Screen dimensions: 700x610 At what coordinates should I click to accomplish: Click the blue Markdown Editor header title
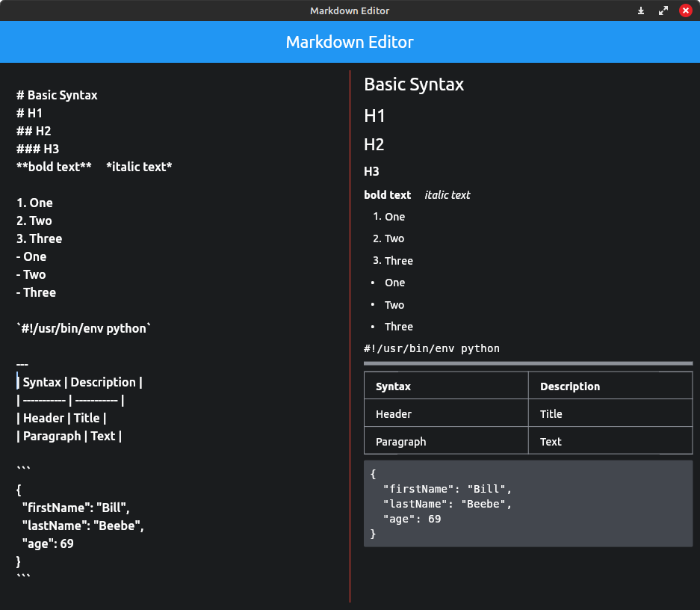(350, 42)
